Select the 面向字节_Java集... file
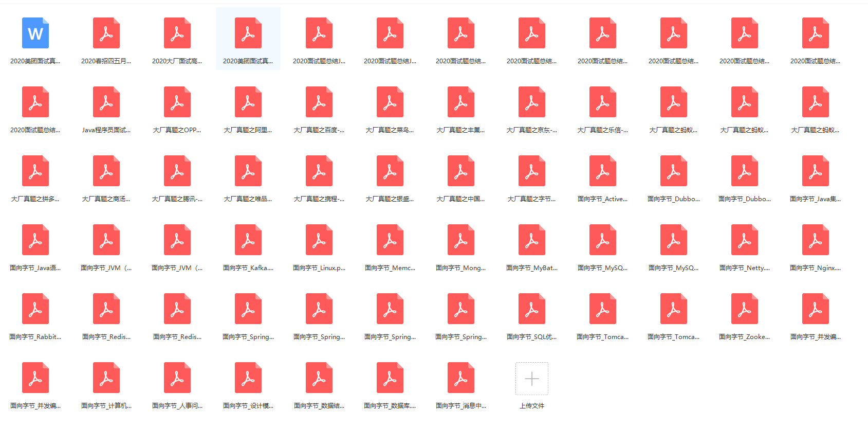This screenshot has height=427, width=868. pyautogui.click(x=816, y=171)
